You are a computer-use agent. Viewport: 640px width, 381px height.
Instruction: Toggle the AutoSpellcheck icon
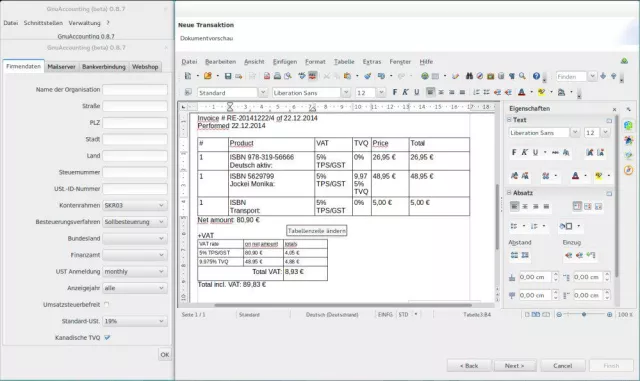[313, 76]
